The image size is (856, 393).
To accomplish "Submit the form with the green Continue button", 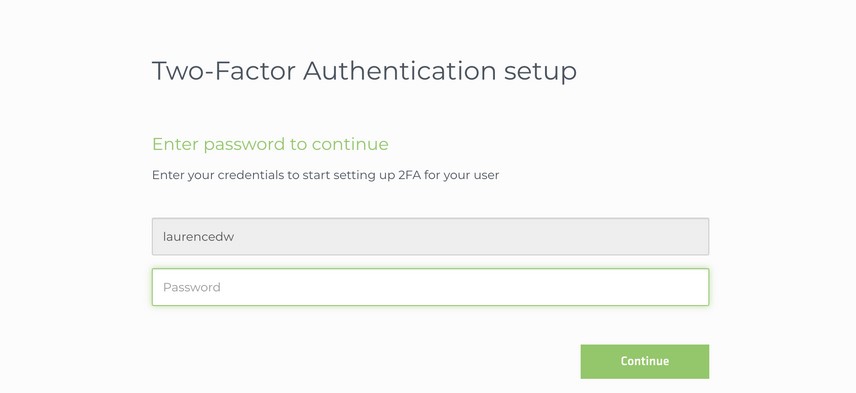I will (645, 361).
